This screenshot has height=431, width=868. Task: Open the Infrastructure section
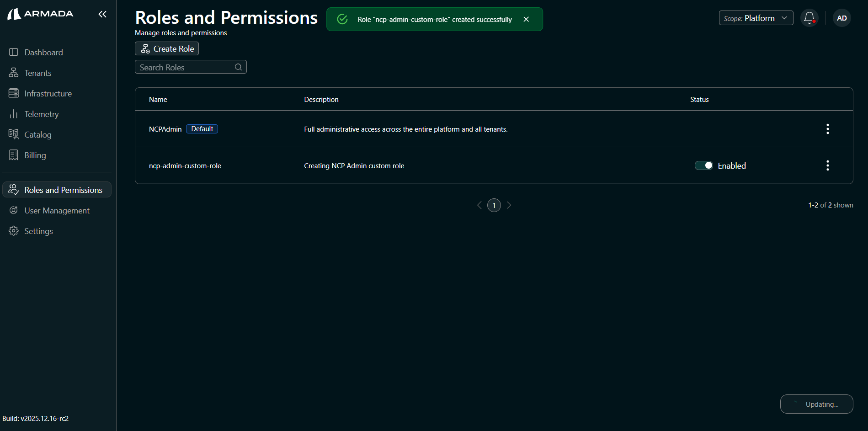[48, 94]
